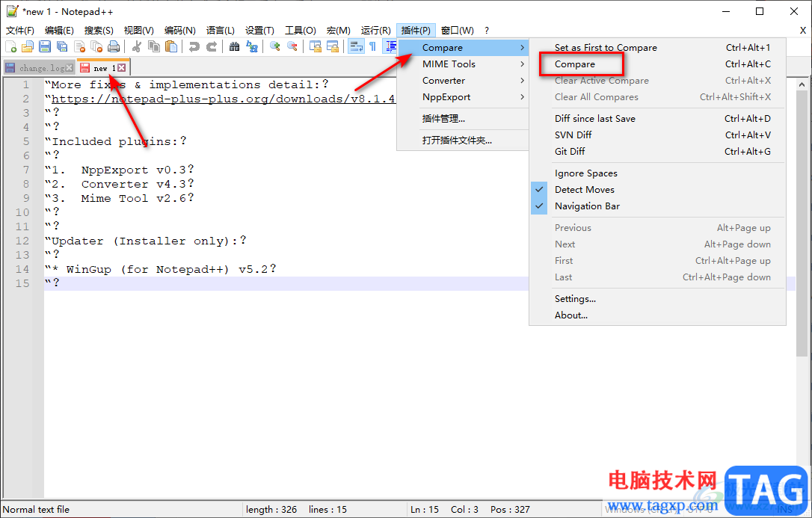Expand the Converter submenu
812x518 pixels.
463,81
